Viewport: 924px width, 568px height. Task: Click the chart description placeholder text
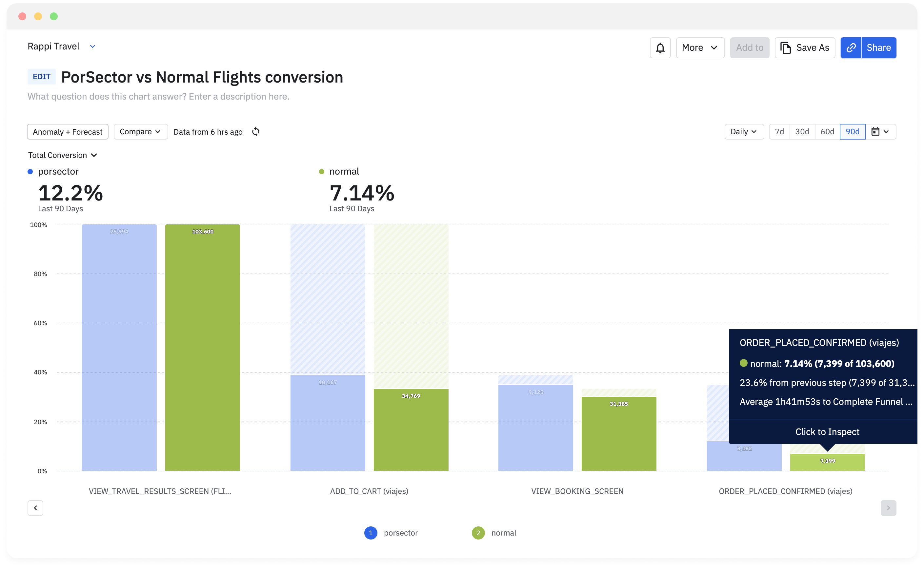coord(158,97)
